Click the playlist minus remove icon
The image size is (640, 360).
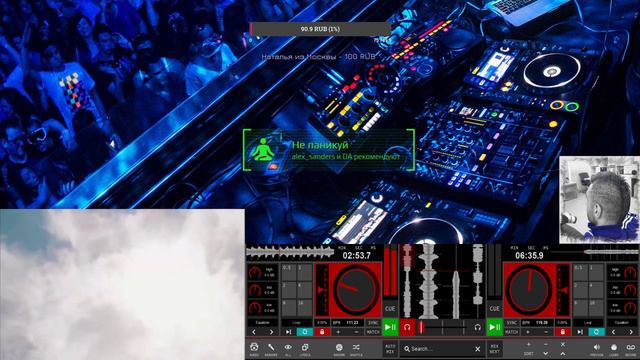tap(546, 344)
